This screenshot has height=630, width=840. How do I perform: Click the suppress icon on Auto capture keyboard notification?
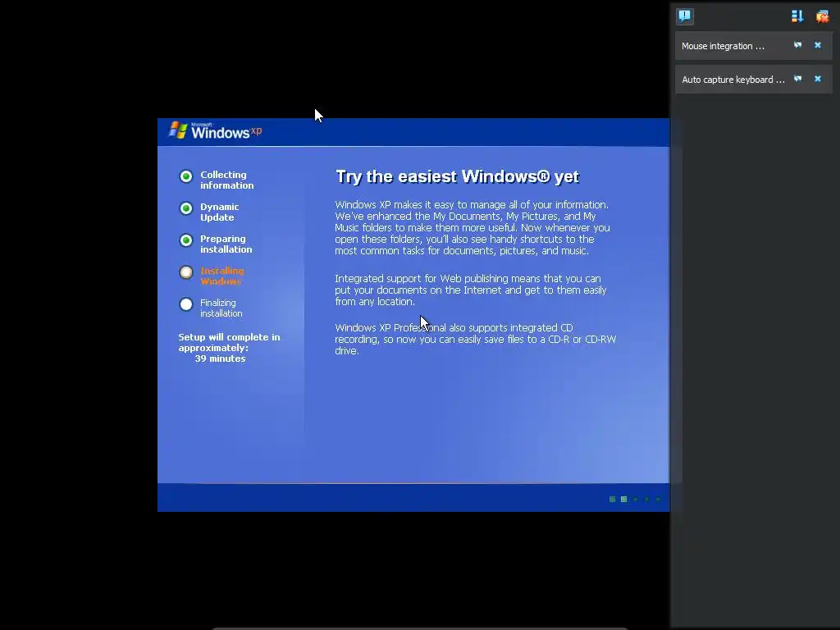tap(797, 80)
